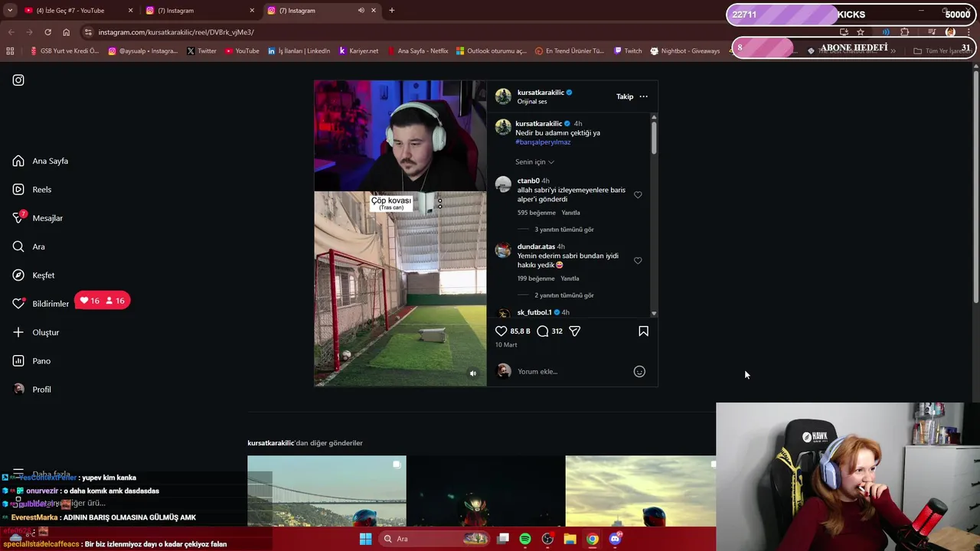Image resolution: width=980 pixels, height=551 pixels.
Task: Open Discord from the taskbar
Action: coord(615,539)
